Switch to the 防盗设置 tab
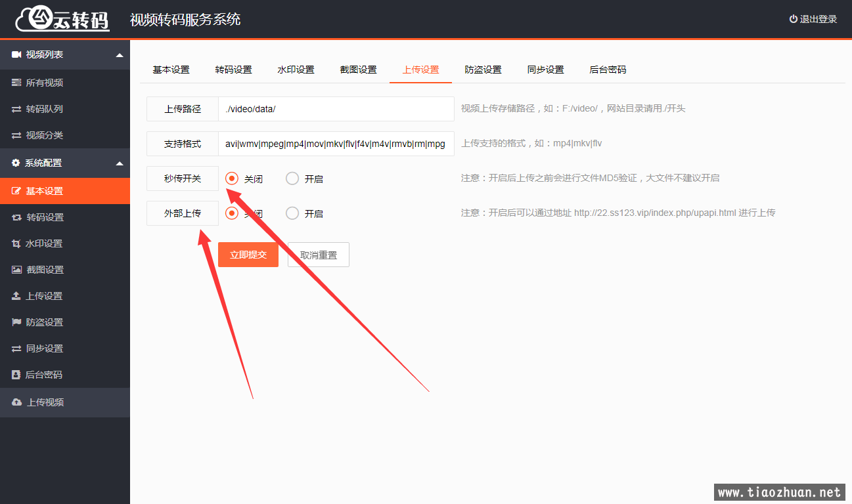The image size is (852, 504). 483,70
